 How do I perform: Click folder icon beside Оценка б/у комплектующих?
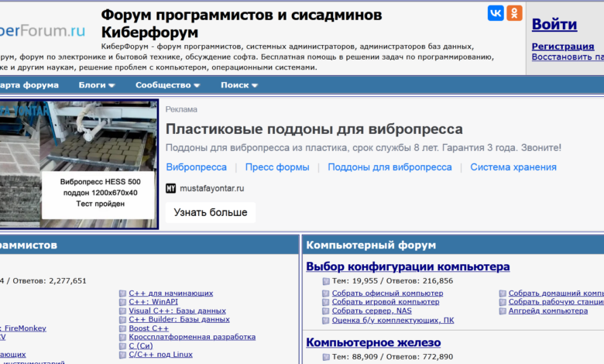point(326,321)
